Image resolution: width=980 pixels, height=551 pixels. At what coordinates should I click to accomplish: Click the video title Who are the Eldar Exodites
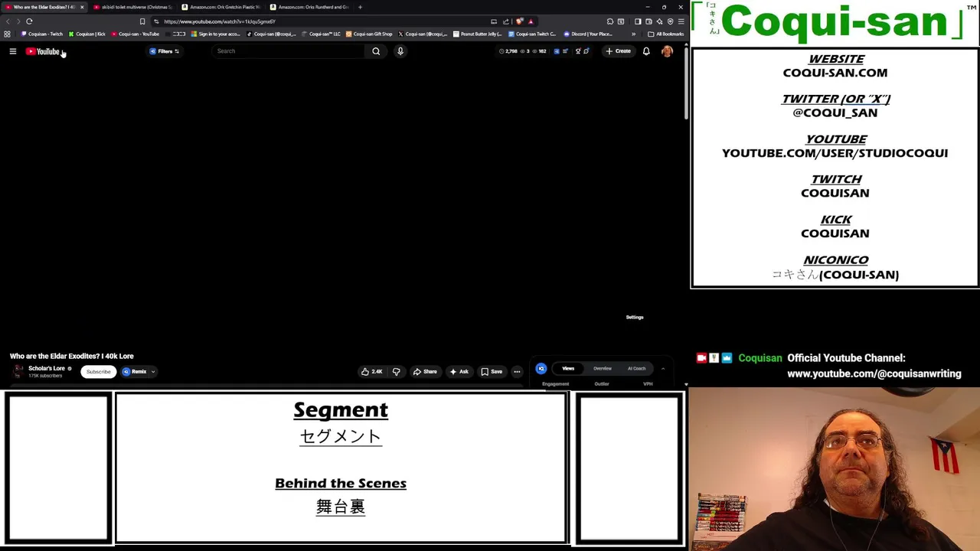(72, 356)
